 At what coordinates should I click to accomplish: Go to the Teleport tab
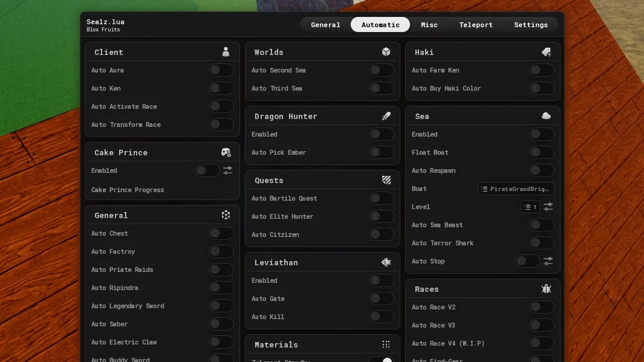(476, 25)
